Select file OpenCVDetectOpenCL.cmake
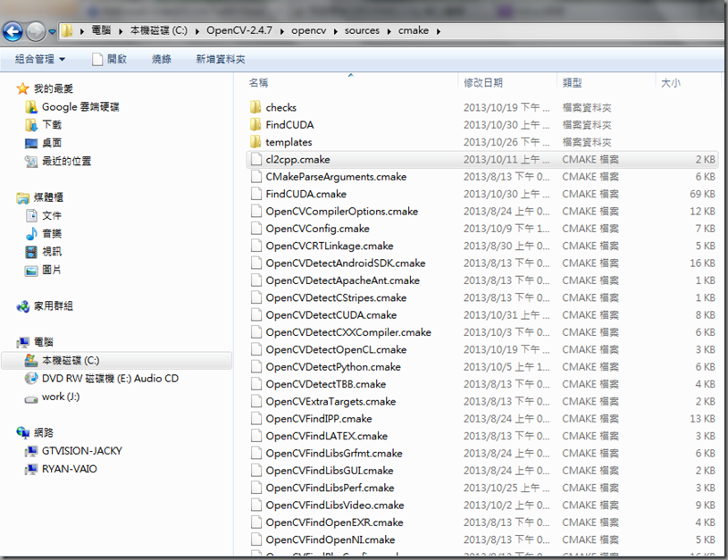Viewport: 728px width, 560px height. click(x=336, y=349)
